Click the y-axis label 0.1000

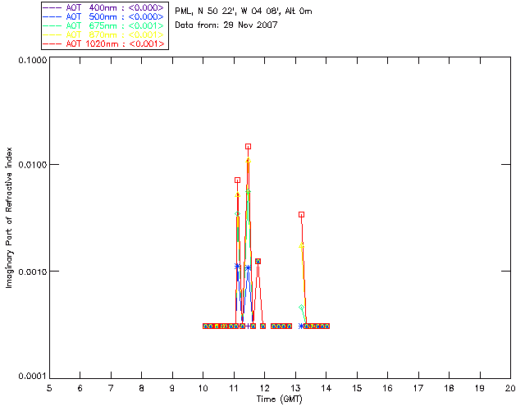[x=32, y=60]
